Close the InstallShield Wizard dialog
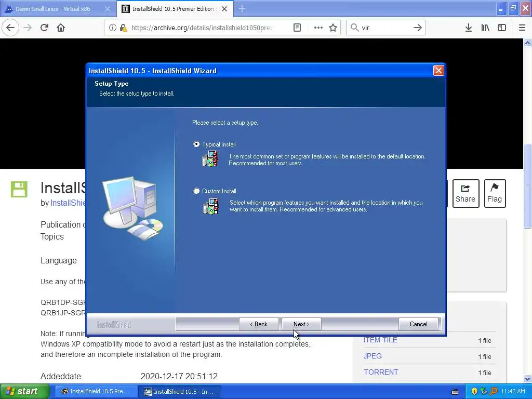Screen dimensions: 532x399 tap(438, 71)
